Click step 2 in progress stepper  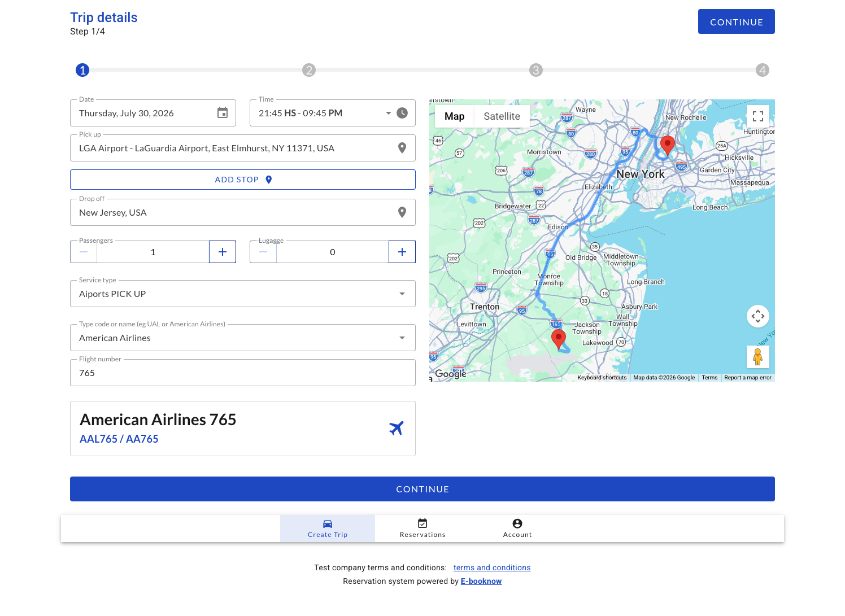[308, 70]
